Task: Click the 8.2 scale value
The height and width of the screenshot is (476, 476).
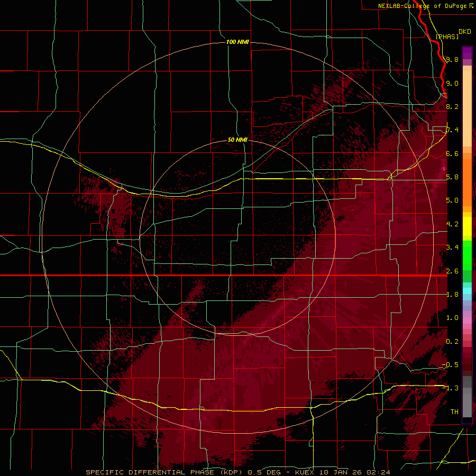Action: pos(452,106)
